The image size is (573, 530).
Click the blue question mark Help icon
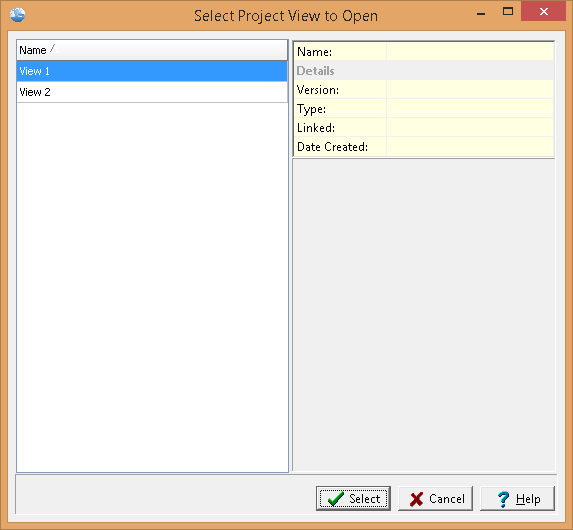click(x=503, y=499)
